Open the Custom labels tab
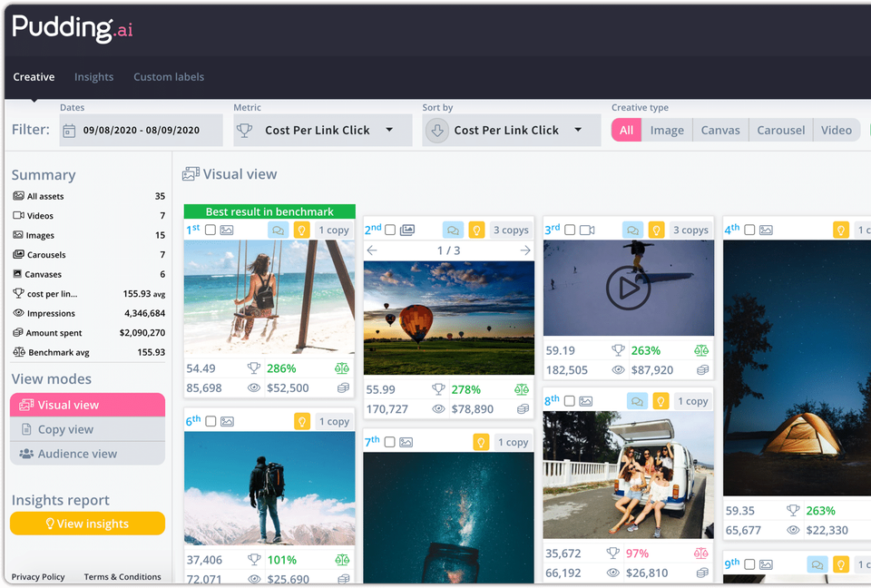871x588 pixels. pos(169,77)
